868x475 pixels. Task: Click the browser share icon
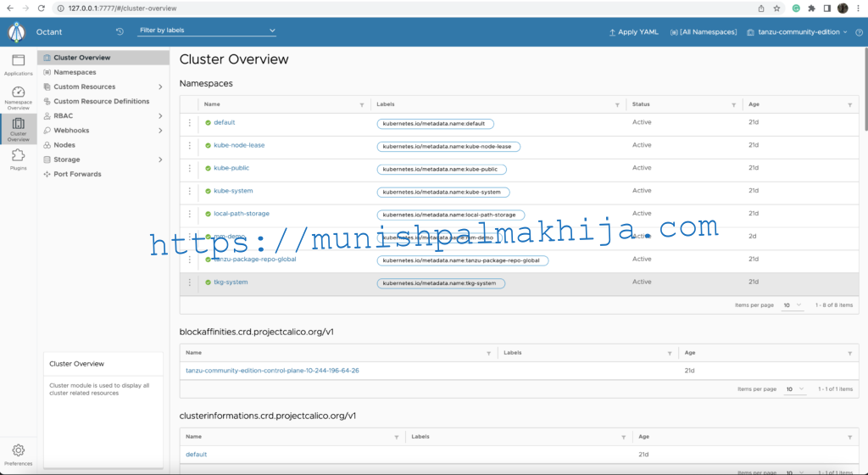[x=761, y=8]
